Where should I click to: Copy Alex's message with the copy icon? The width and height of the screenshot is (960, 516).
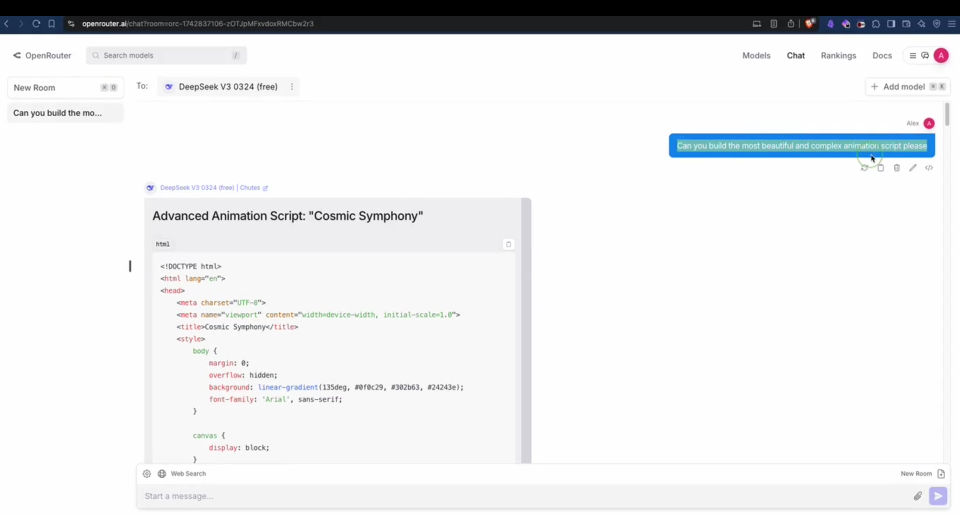(x=880, y=168)
